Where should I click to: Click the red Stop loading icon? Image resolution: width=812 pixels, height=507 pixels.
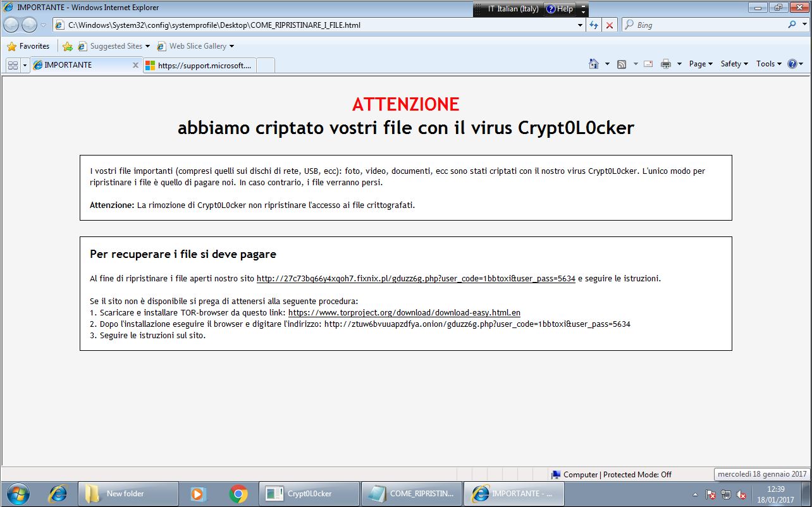click(610, 25)
